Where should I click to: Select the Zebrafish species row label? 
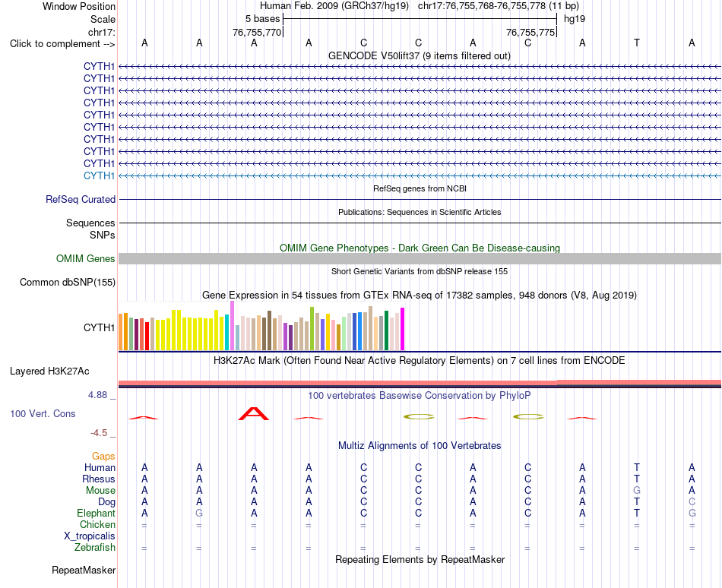[95, 547]
